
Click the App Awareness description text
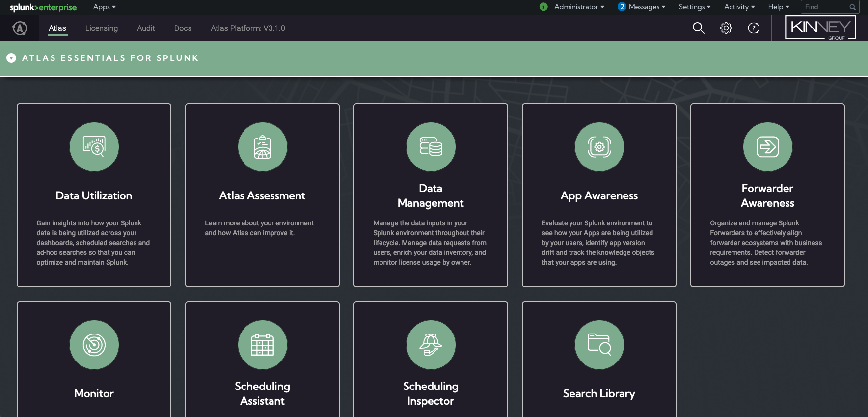pyautogui.click(x=598, y=243)
